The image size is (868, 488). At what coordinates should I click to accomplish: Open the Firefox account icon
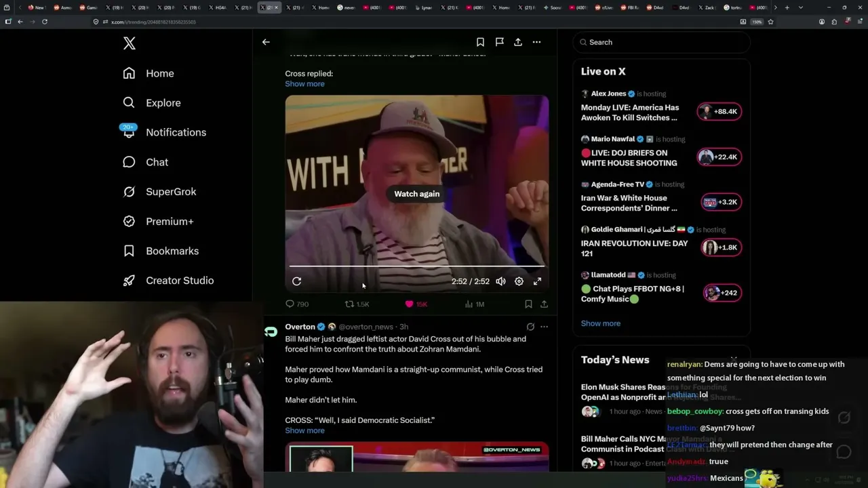tap(822, 22)
